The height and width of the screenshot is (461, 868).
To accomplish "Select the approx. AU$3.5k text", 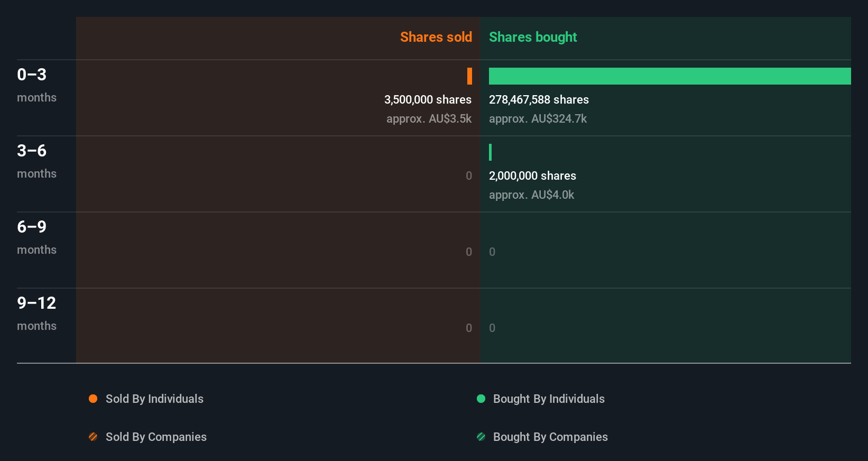I will tap(429, 118).
